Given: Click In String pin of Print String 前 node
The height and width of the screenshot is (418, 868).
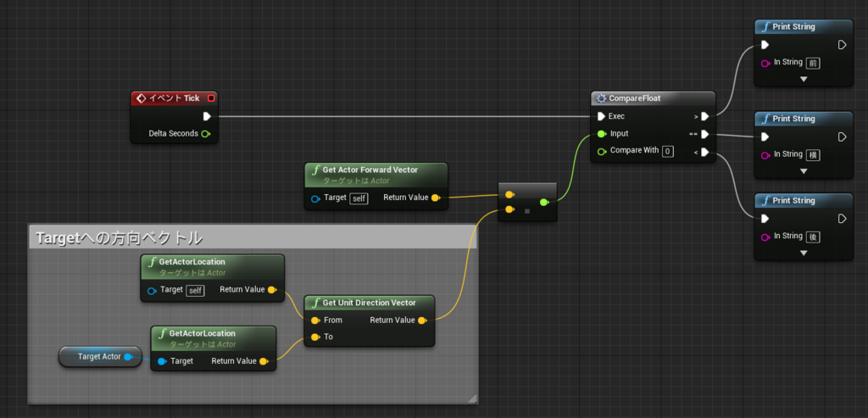Looking at the screenshot, I should [765, 63].
